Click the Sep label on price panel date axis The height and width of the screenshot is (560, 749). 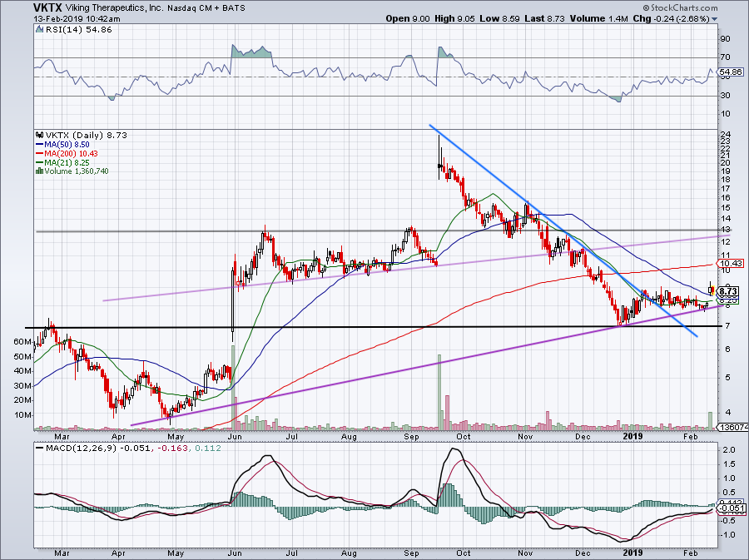click(x=411, y=436)
